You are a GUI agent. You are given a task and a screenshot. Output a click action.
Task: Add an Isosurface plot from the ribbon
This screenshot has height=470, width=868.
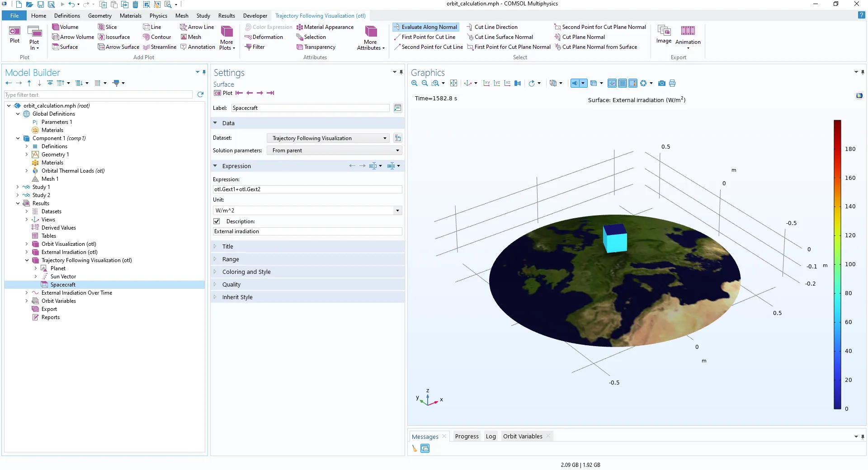point(114,37)
